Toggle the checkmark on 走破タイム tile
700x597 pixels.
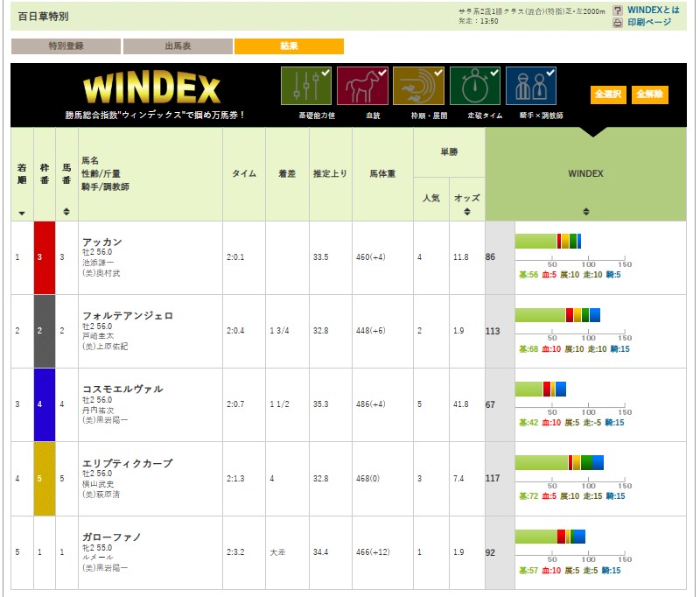point(494,73)
